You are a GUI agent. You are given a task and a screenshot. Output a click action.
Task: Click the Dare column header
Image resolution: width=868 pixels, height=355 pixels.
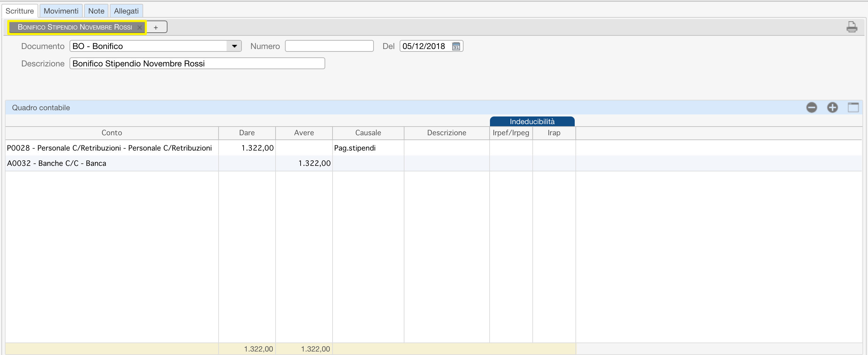point(247,133)
